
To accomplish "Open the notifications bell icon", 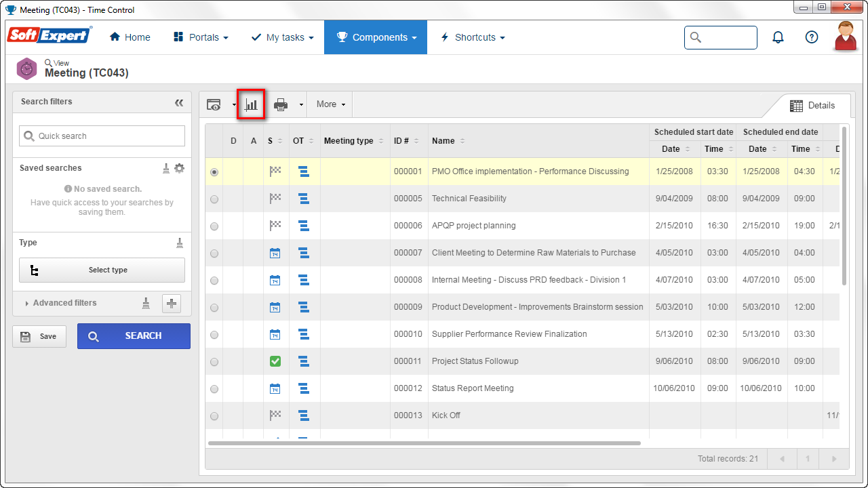I will click(x=778, y=37).
